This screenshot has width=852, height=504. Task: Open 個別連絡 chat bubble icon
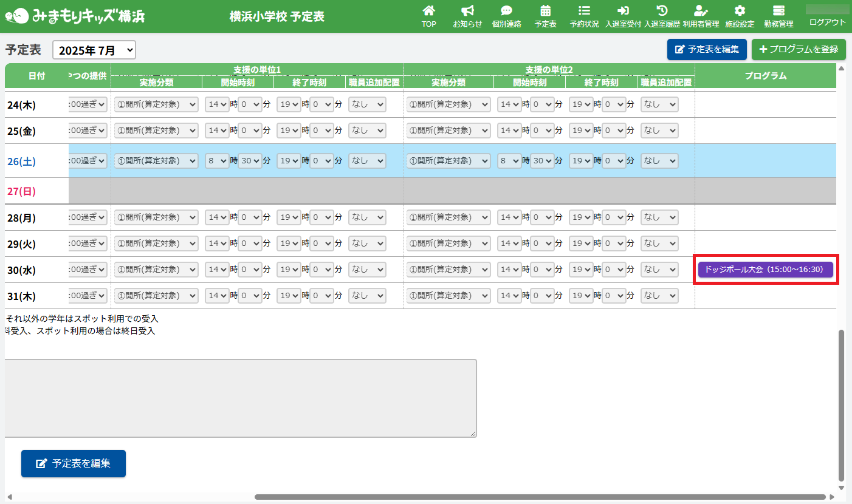coord(506,11)
